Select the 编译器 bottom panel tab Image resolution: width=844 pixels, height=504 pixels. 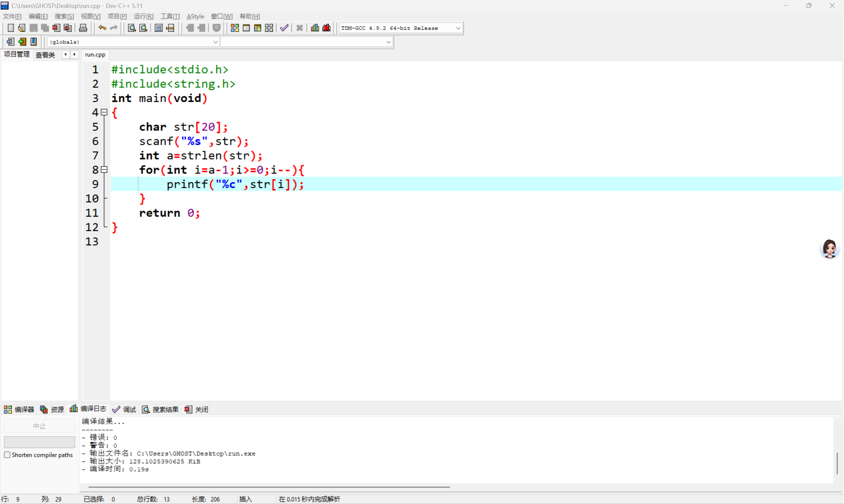[19, 409]
